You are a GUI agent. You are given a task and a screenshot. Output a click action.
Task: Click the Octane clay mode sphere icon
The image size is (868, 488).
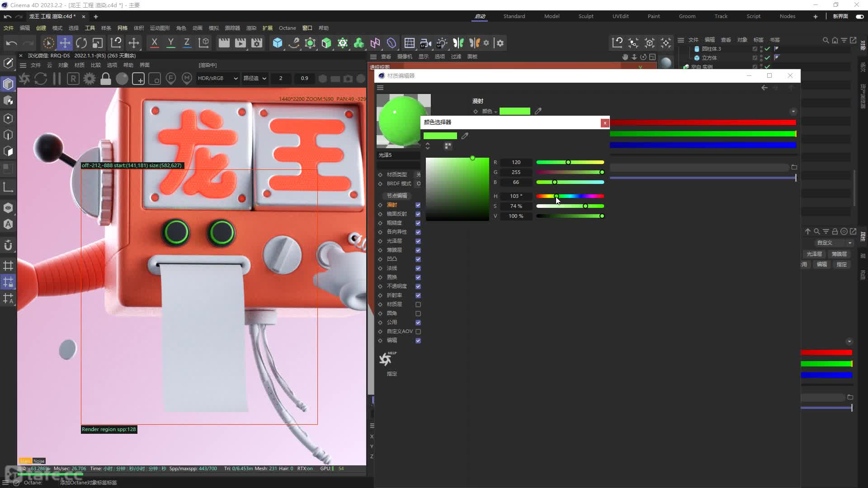(122, 79)
